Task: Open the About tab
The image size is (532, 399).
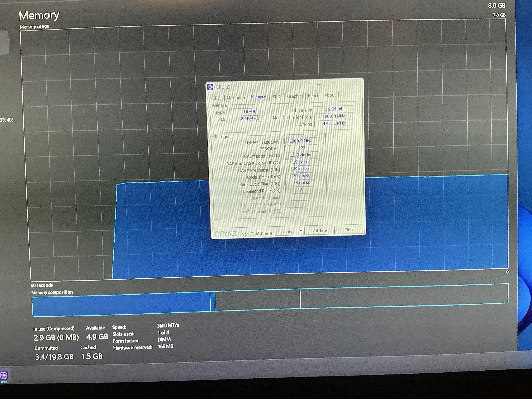Action: [x=330, y=95]
